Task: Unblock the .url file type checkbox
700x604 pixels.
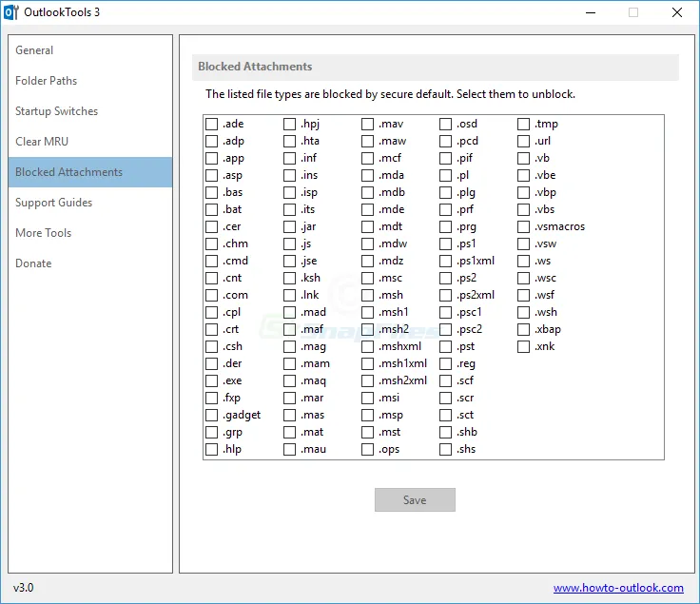Action: [523, 141]
